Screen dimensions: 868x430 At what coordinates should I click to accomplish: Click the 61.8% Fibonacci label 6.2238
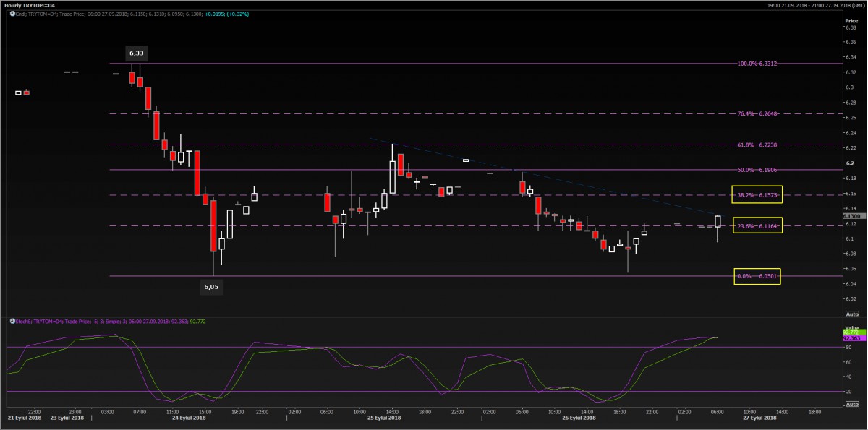pyautogui.click(x=757, y=145)
